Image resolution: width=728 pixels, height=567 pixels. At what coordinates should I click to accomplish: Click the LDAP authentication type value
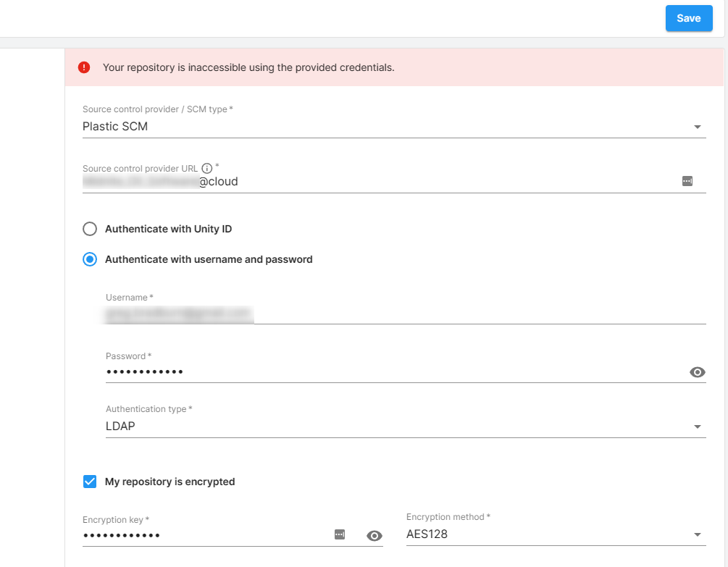tap(120, 426)
